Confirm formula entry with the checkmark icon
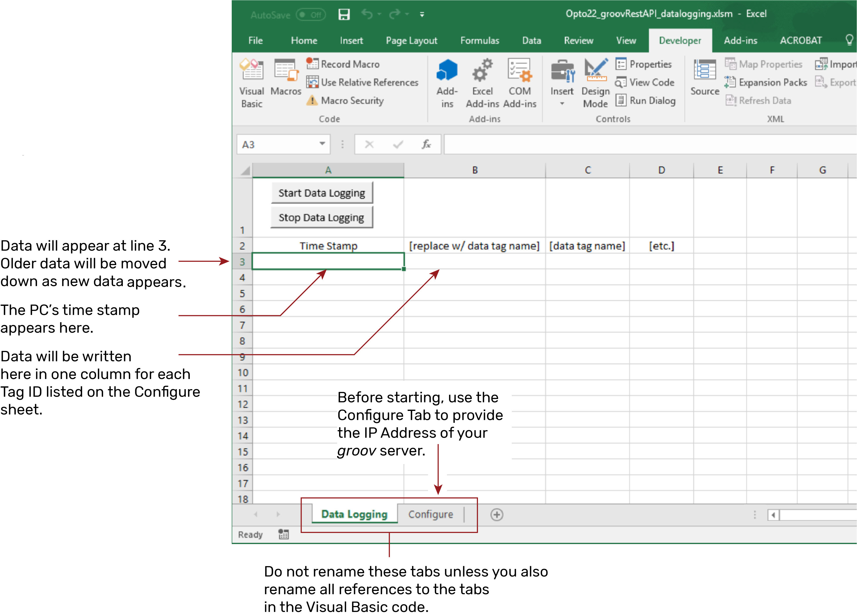 (398, 144)
